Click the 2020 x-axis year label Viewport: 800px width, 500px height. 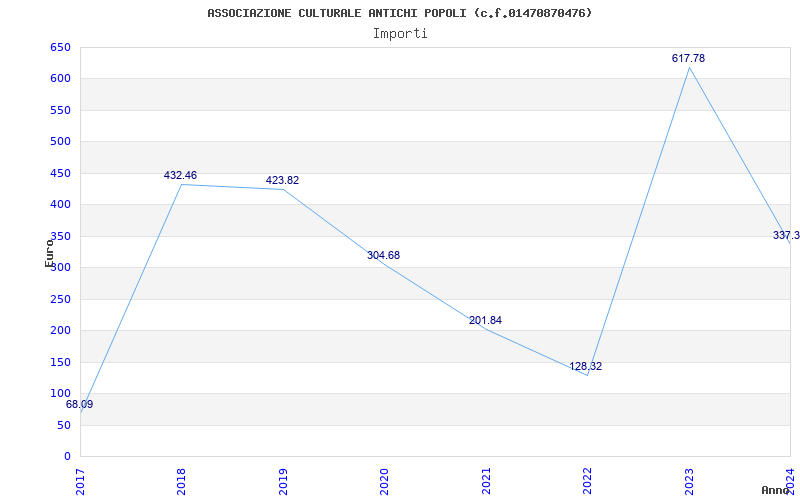coord(385,481)
